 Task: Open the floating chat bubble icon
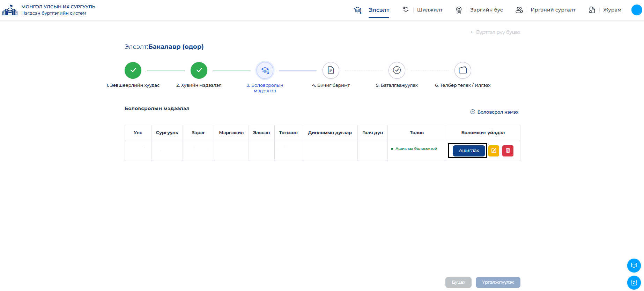[634, 266]
